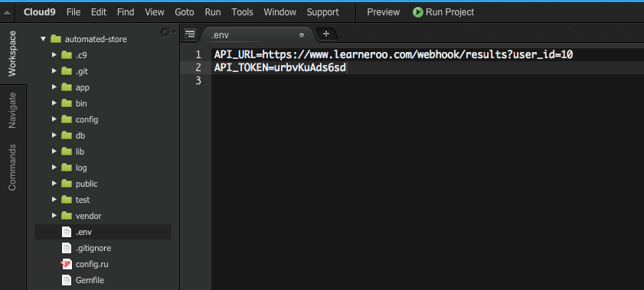Expand the config folder arrow
This screenshot has height=290, width=644.
[54, 119]
